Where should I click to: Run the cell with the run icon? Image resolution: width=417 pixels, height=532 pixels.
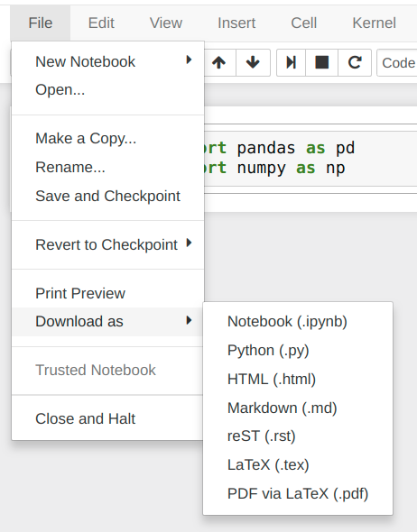point(291,63)
